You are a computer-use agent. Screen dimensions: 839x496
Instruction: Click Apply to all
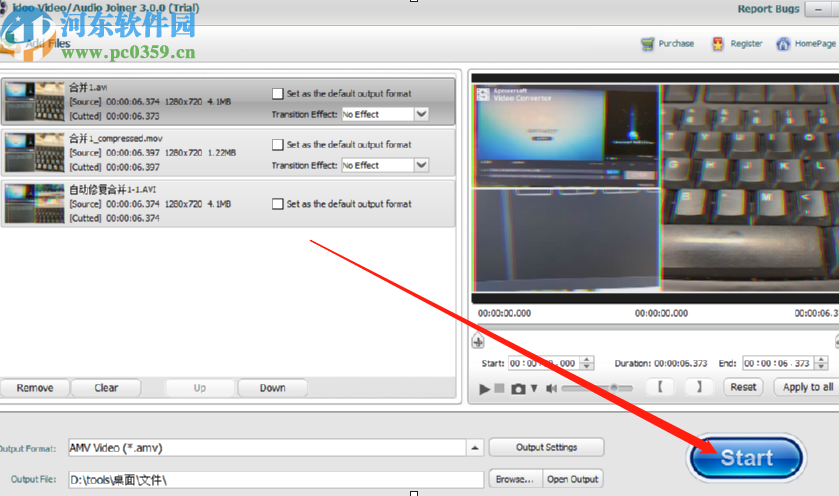pos(808,387)
